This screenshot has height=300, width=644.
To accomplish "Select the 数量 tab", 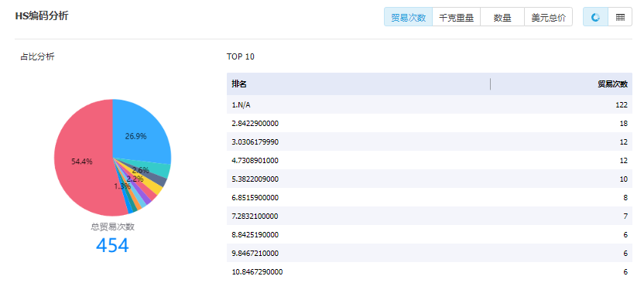I will point(502,17).
